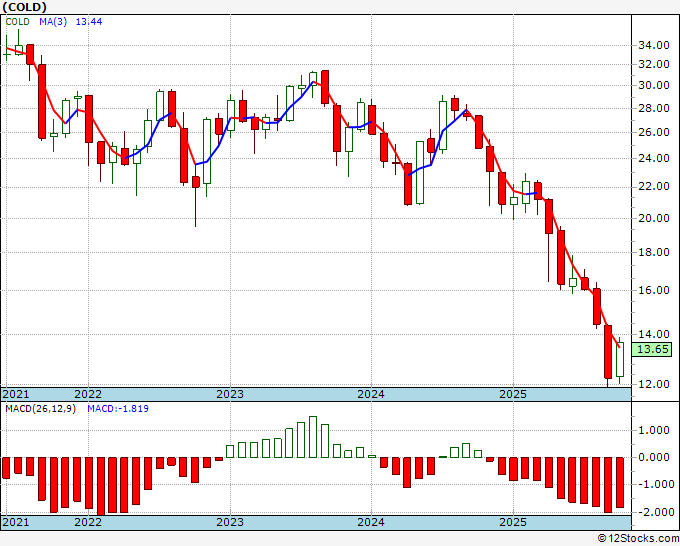The image size is (680, 546).
Task: Click 2025 on the price chart time axis
Action: [x=513, y=394]
